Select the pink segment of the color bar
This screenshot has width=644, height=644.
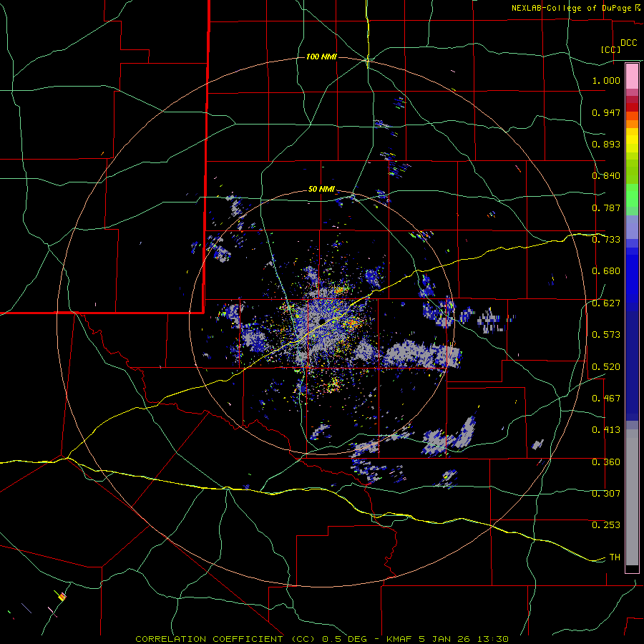632,77
